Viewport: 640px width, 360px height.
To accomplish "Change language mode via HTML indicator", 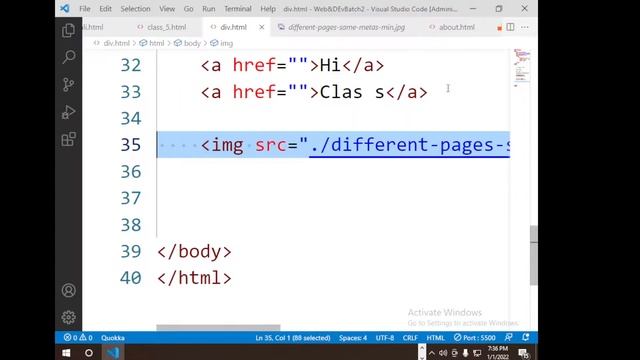I will pyautogui.click(x=436, y=338).
